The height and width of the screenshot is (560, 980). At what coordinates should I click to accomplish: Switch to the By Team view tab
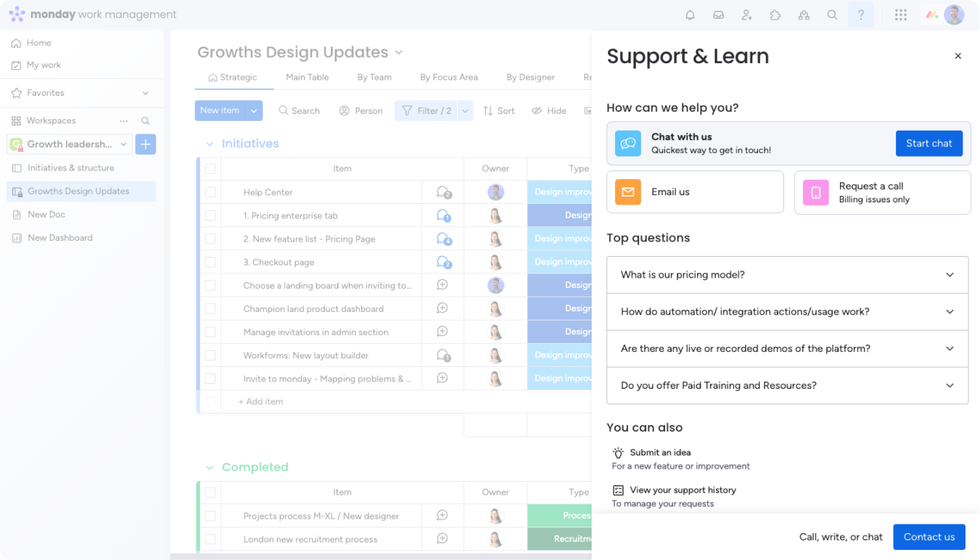coord(374,78)
